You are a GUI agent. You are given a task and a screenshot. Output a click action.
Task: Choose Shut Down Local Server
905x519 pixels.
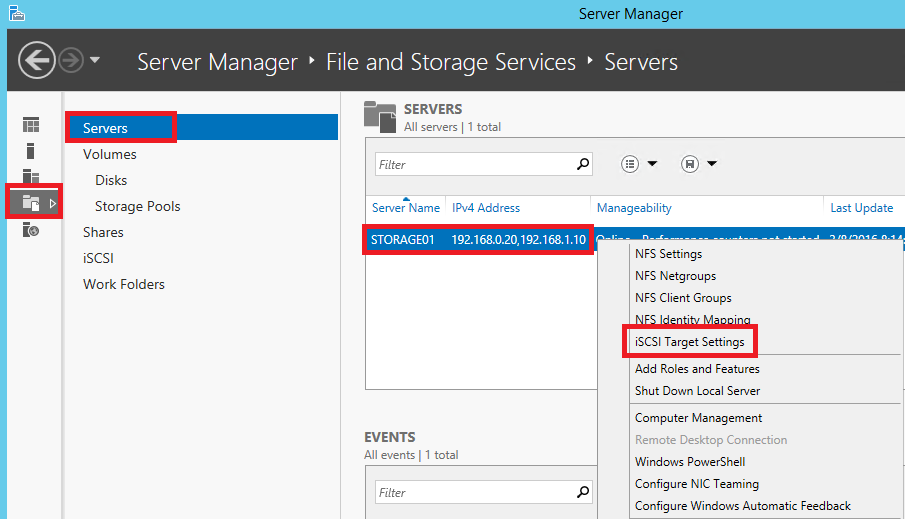coord(697,391)
